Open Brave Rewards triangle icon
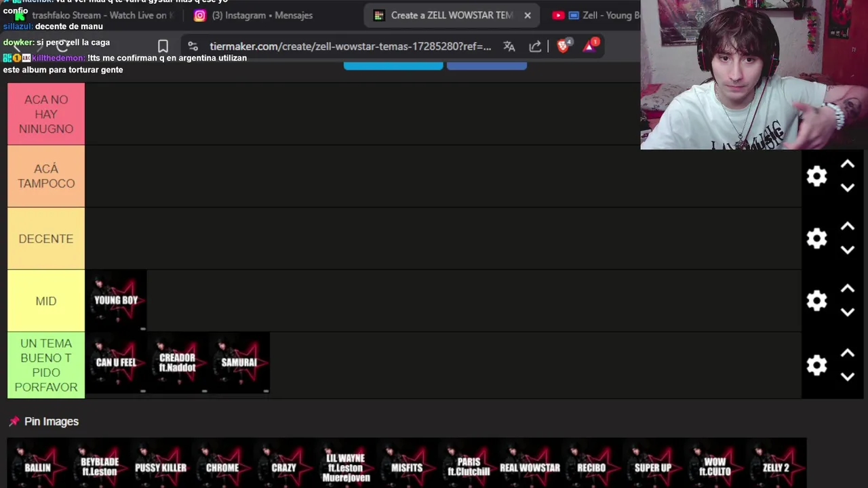Viewport: 868px width, 488px height. (590, 45)
